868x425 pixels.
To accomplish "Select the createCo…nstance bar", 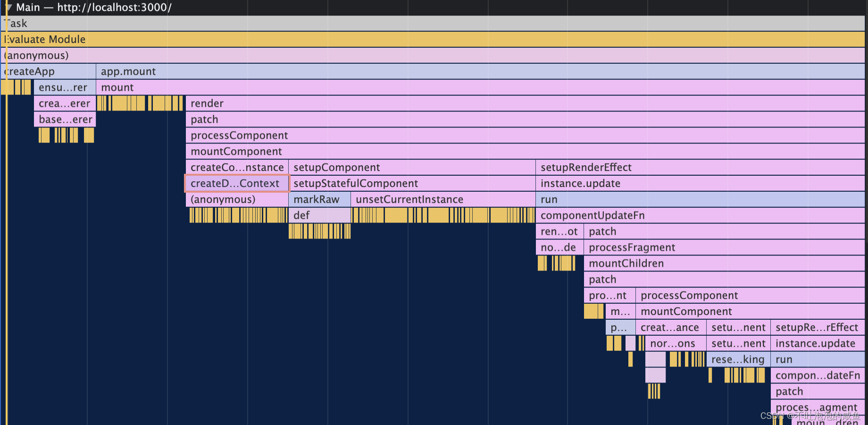I will (237, 168).
